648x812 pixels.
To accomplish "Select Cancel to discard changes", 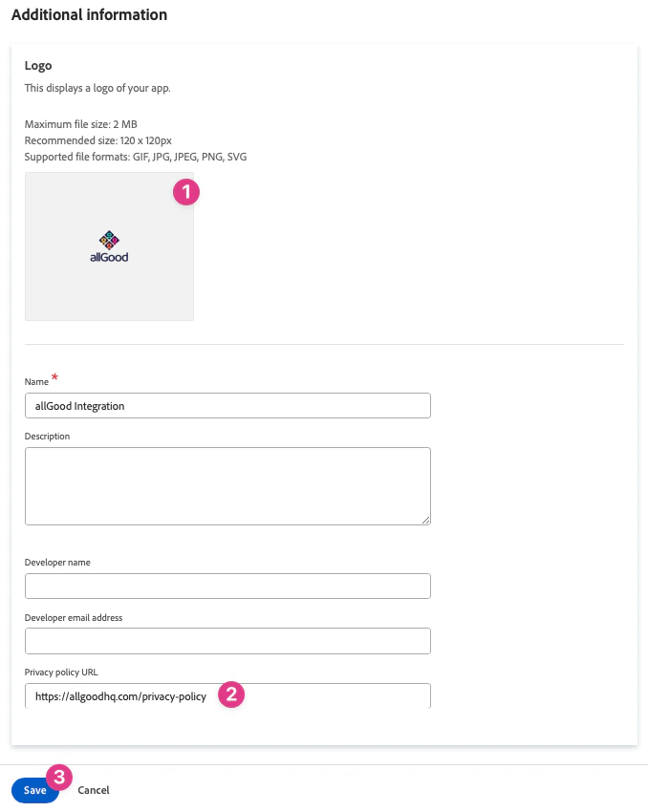I will (x=93, y=790).
